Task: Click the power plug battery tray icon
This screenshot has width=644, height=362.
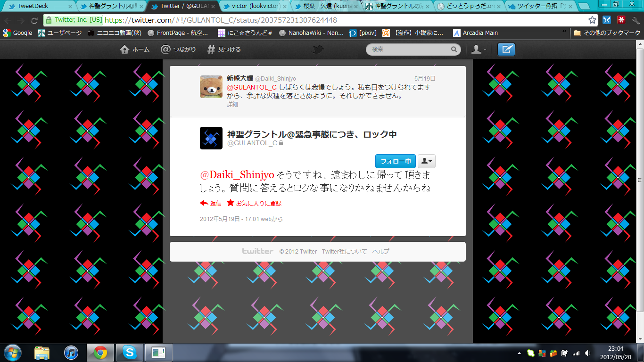Action: 565,353
